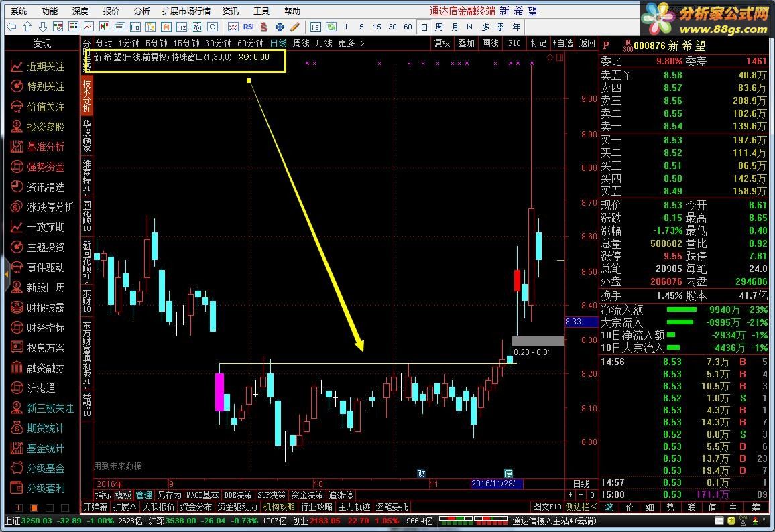Select the MACD基本 indicator tab
Image resolution: width=775 pixels, height=532 pixels.
coord(202,495)
